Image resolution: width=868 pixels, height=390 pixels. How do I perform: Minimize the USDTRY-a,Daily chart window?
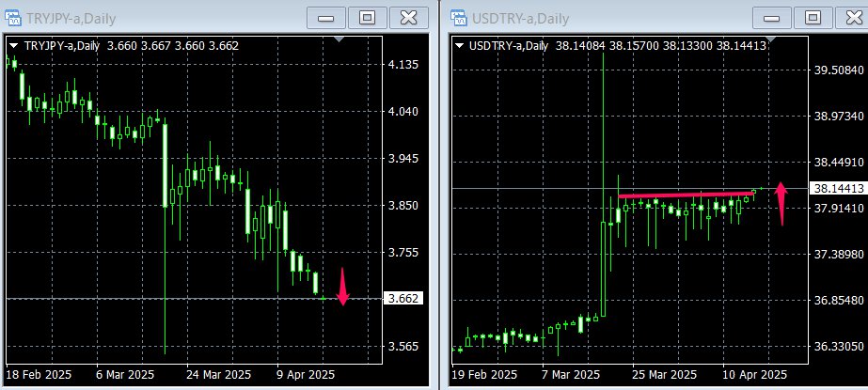click(771, 18)
